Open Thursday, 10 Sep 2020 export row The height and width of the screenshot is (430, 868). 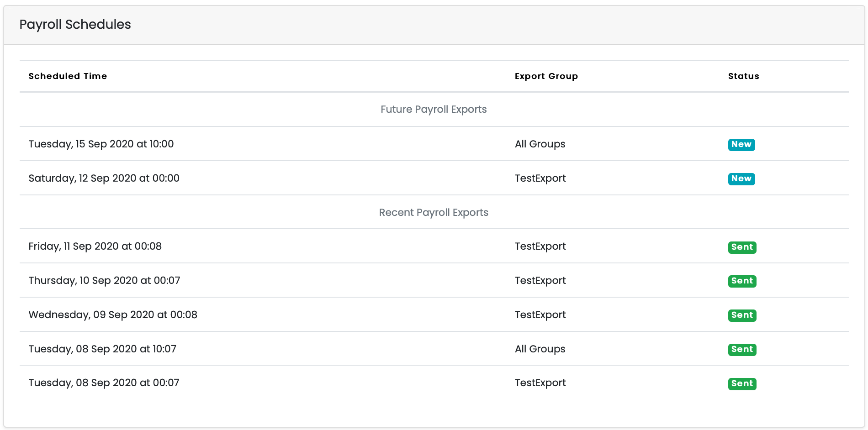pyautogui.click(x=104, y=281)
